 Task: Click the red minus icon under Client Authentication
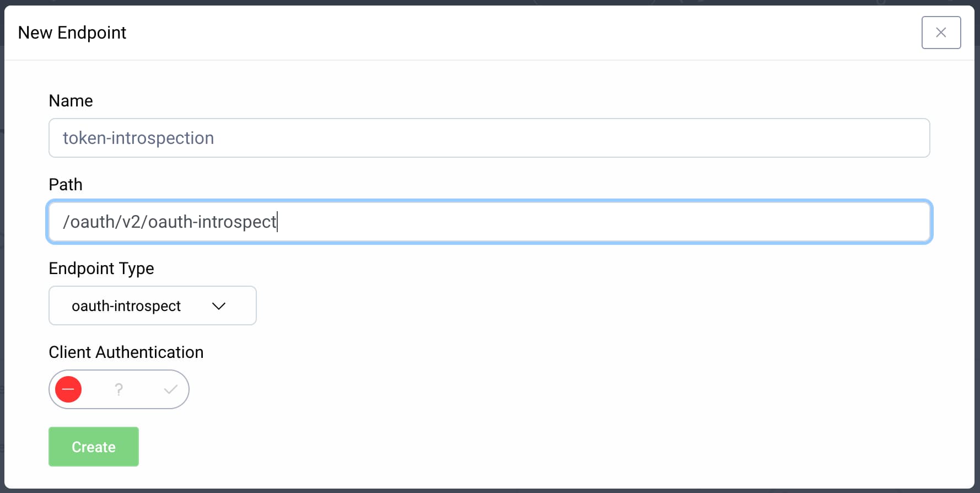68,389
